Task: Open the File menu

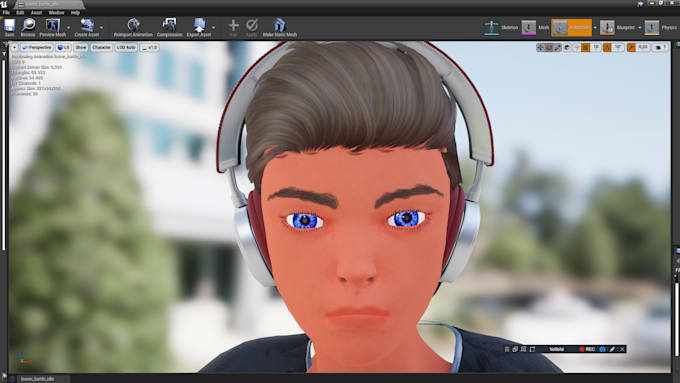Action: [x=6, y=13]
